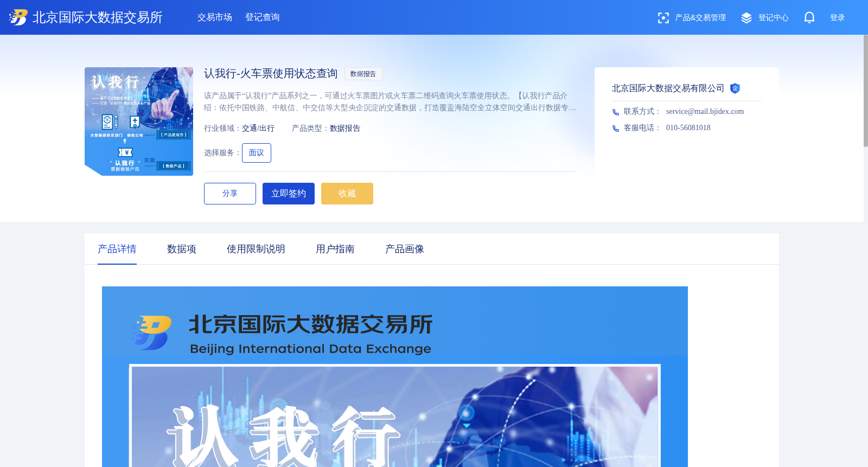This screenshot has height=467, width=868.
Task: Click 北京国际大数据交易所 site title
Action: (98, 17)
